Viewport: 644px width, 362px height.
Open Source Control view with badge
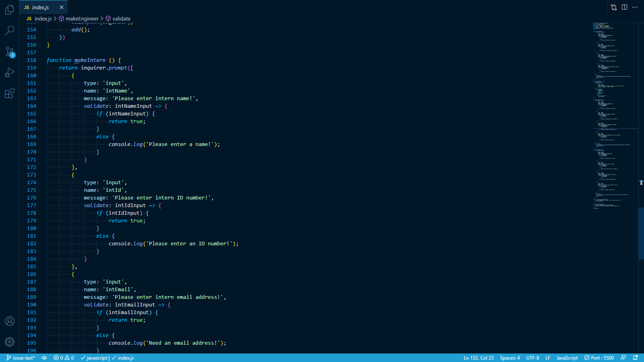pyautogui.click(x=10, y=51)
